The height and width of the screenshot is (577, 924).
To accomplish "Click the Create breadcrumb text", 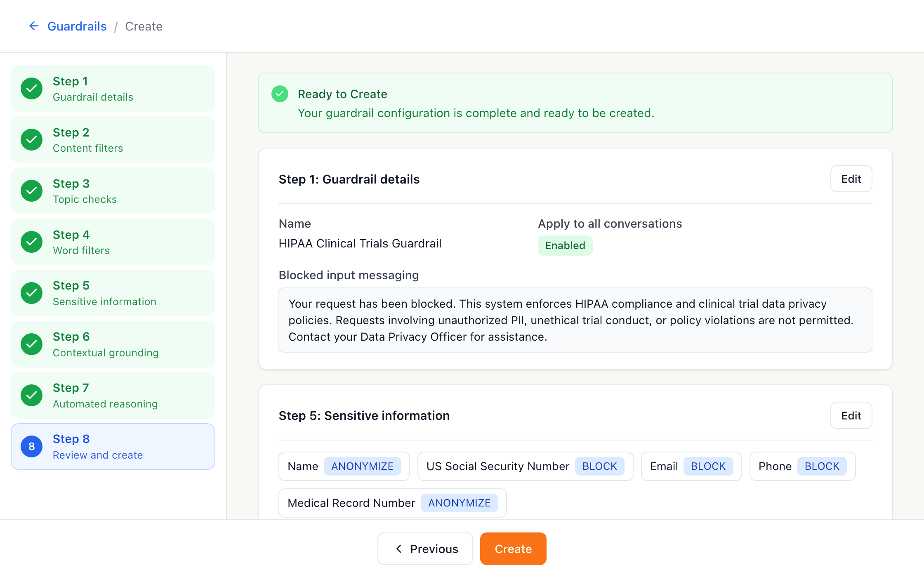I will tap(144, 26).
